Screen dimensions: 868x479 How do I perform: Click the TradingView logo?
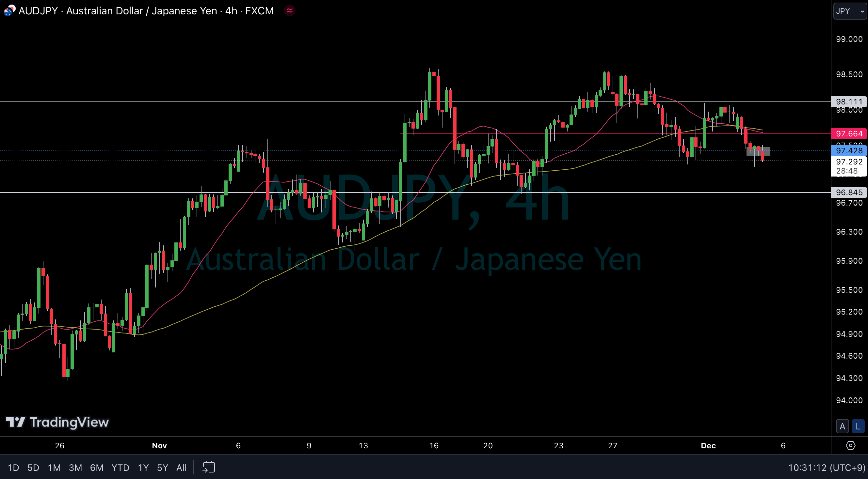57,422
